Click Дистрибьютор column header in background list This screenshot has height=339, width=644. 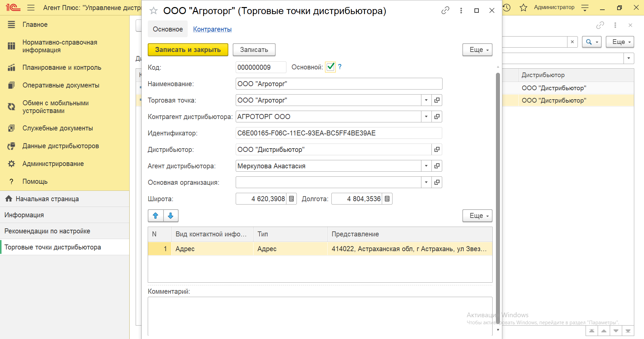(576, 75)
